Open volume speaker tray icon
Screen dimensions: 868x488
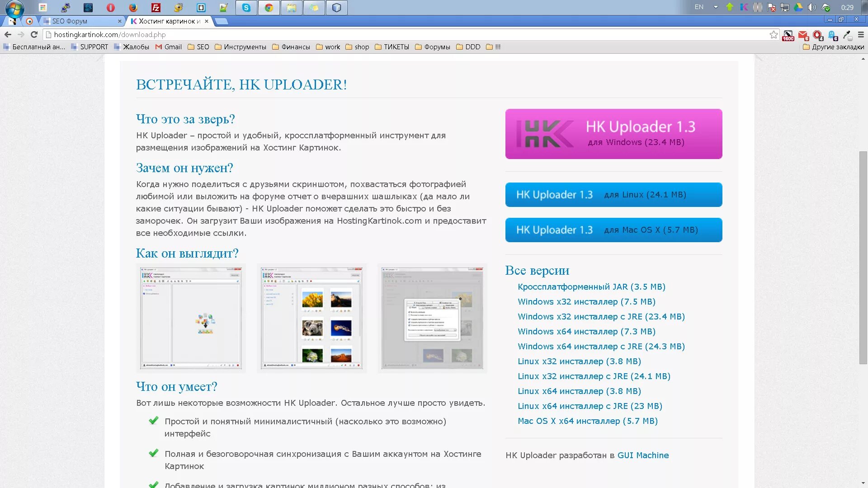812,7
